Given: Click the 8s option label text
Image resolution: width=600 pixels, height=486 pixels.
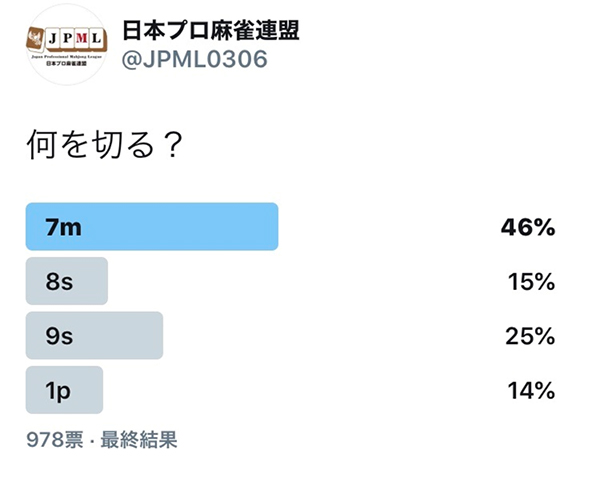Looking at the screenshot, I should 59,282.
